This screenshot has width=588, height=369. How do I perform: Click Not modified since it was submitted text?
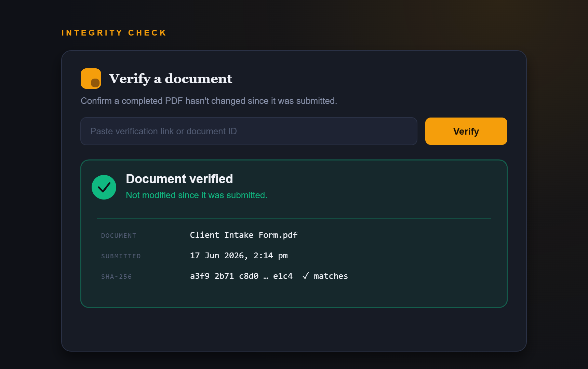click(197, 195)
